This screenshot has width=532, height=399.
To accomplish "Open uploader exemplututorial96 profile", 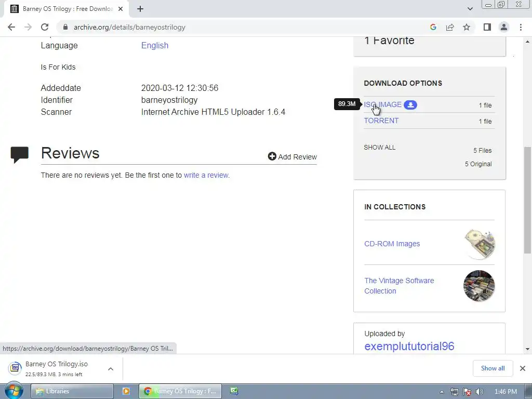I will [x=409, y=346].
